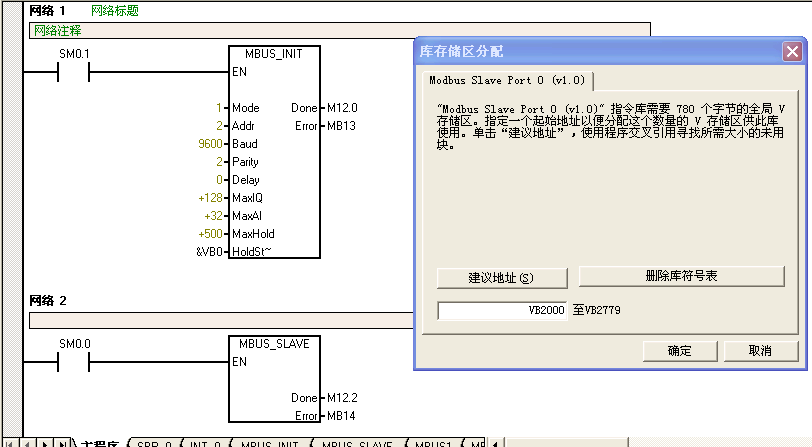Click the HoldSt~ pointer &VB0

click(x=209, y=252)
